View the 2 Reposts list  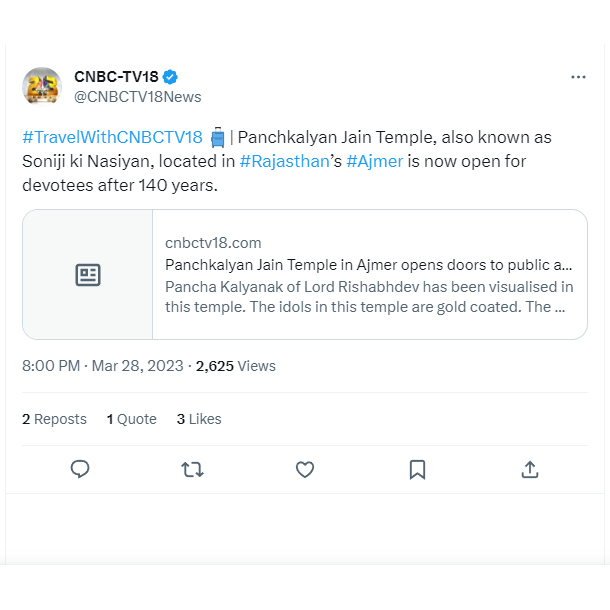pos(54,419)
